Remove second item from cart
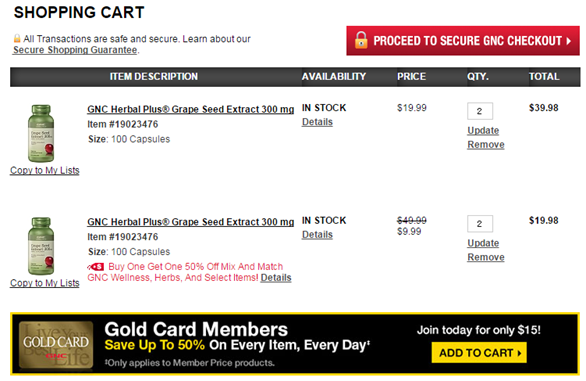The width and height of the screenshot is (586, 381). tap(486, 257)
